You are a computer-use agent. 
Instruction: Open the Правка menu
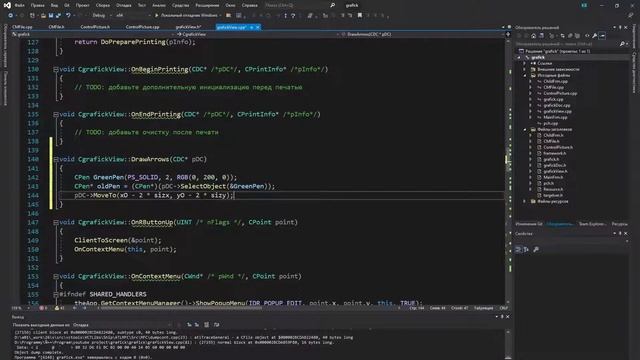(37, 5)
